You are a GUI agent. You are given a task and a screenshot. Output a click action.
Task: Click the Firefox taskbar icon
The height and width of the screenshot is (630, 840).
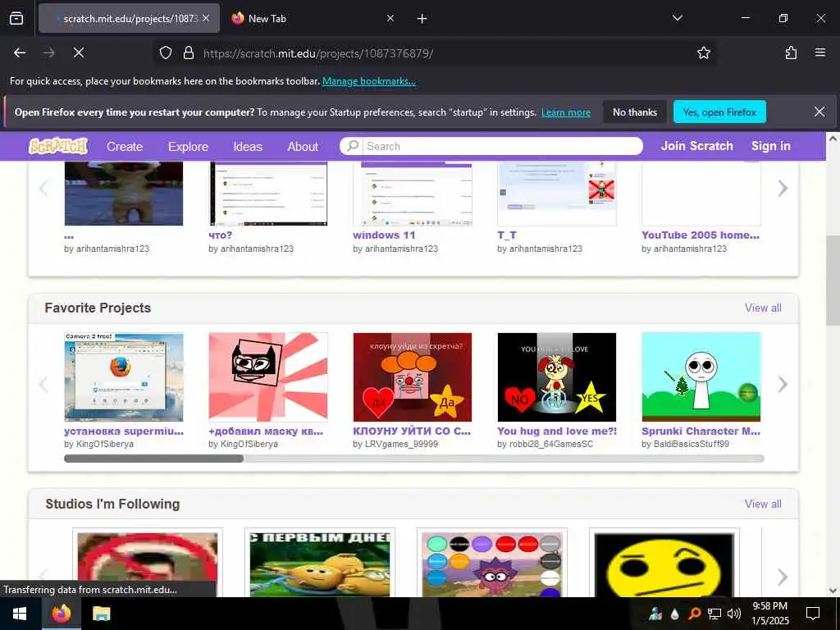[x=62, y=614]
